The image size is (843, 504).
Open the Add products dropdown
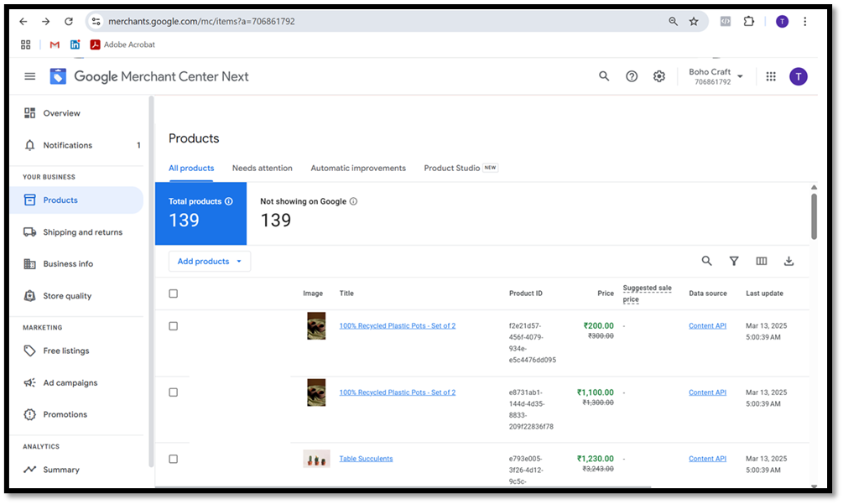(x=209, y=261)
